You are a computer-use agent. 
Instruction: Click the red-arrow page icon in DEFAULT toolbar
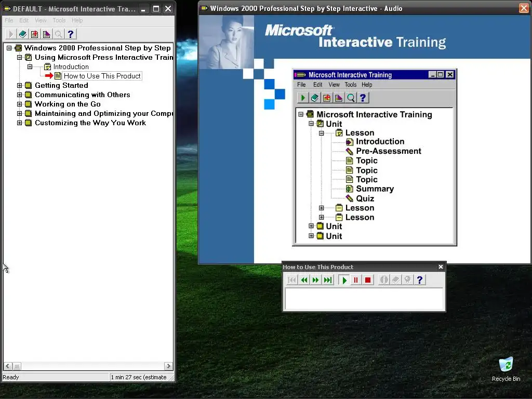coord(35,34)
